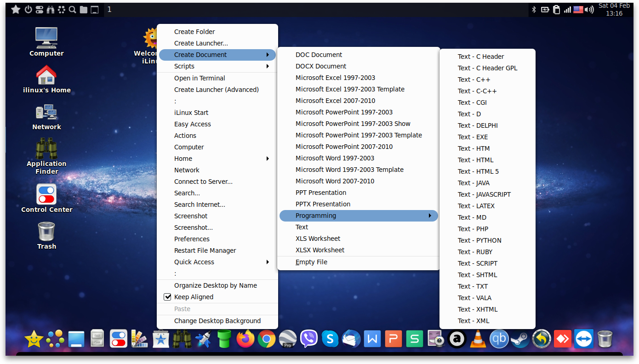
Task: Launch AnyDesk from the dock
Action: click(x=563, y=340)
